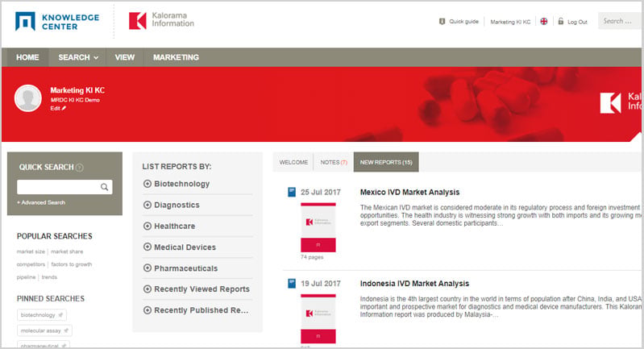Open the MARKETING menu item

(x=176, y=57)
